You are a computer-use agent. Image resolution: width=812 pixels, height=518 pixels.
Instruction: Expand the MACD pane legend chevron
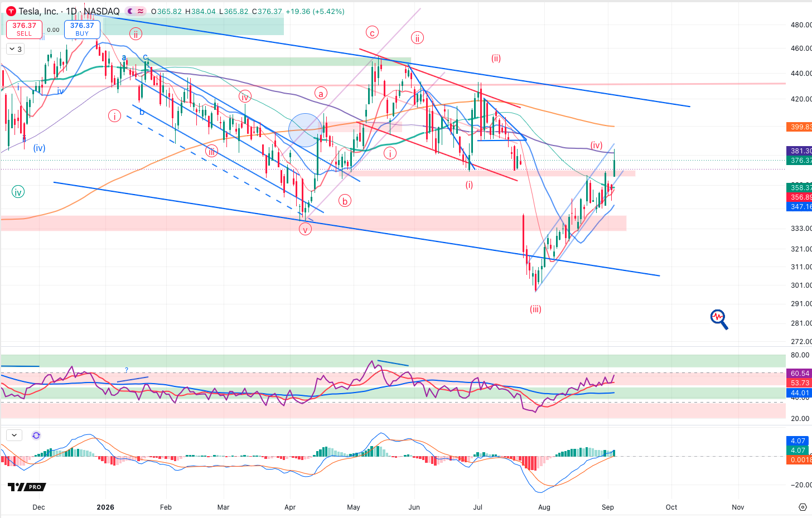(x=14, y=435)
